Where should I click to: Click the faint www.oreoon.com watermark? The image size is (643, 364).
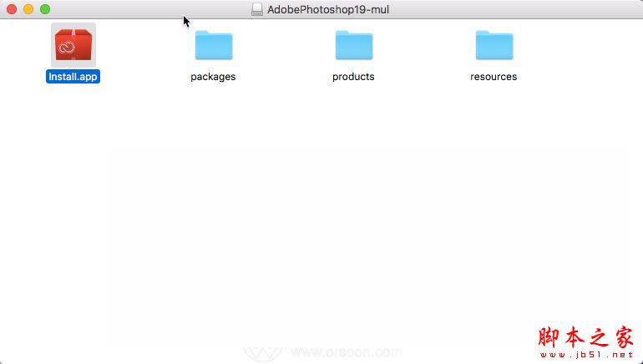click(x=347, y=352)
